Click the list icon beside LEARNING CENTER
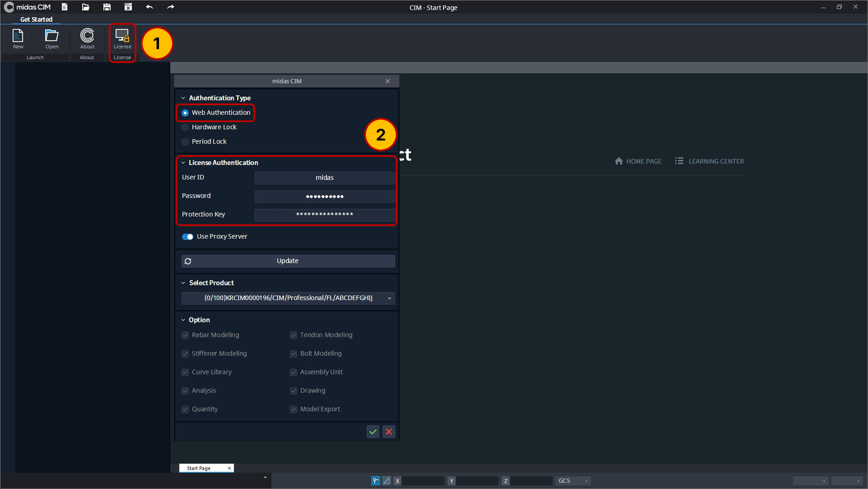Image resolution: width=868 pixels, height=489 pixels. click(679, 161)
